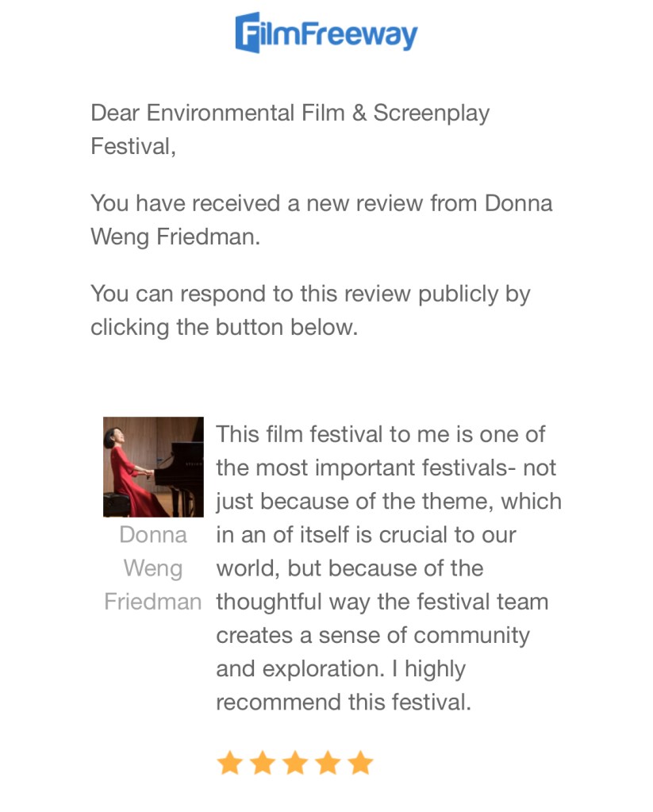Viewport: 653px width, 812px height.
Task: Click the "recommend this festival." closing line
Action: pyautogui.click(x=344, y=702)
